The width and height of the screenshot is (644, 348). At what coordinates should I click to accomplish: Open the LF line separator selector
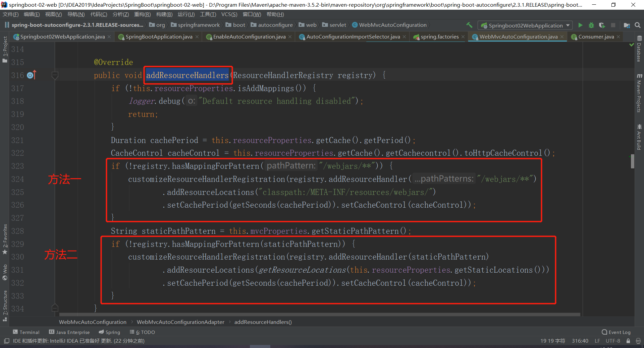(597, 341)
